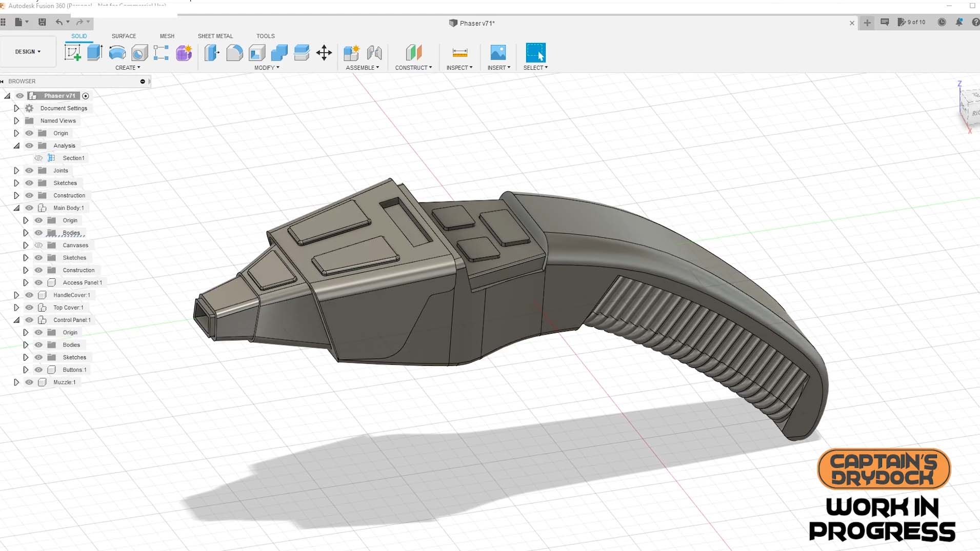Screen dimensions: 980x551
Task: Select the Revolve tool icon
Action: point(117,52)
